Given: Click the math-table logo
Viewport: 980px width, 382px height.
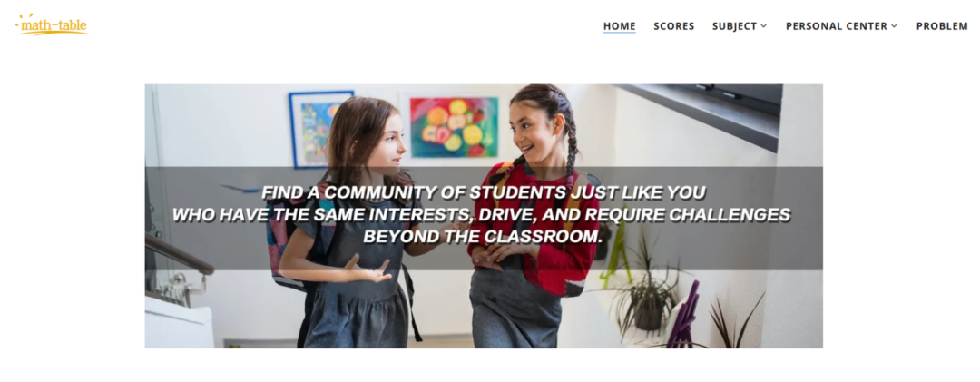Looking at the screenshot, I should tap(53, 25).
